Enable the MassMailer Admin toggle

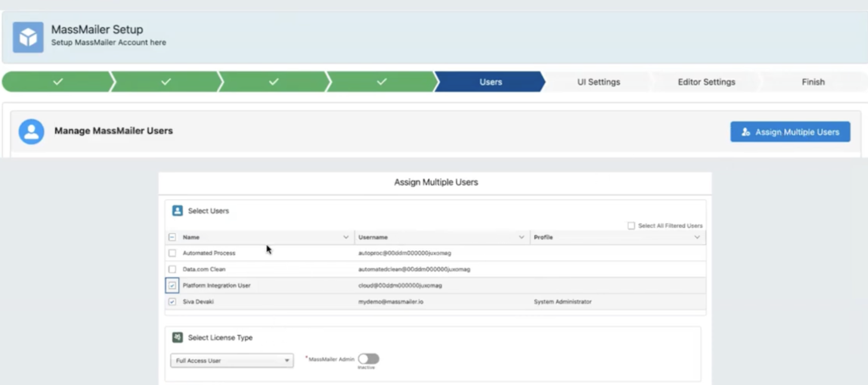[x=369, y=359]
